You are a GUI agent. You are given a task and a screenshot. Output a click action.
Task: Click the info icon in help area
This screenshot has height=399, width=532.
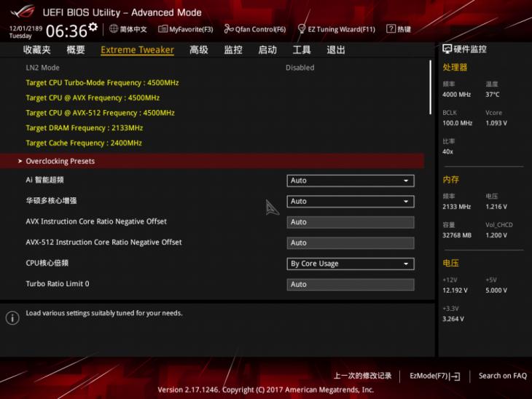[x=12, y=318]
